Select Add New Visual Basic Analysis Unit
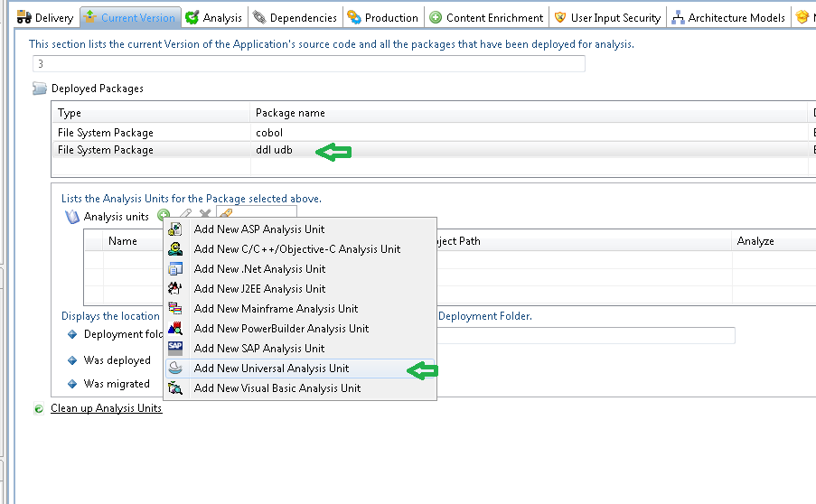Image resolution: width=816 pixels, height=504 pixels. coord(277,388)
